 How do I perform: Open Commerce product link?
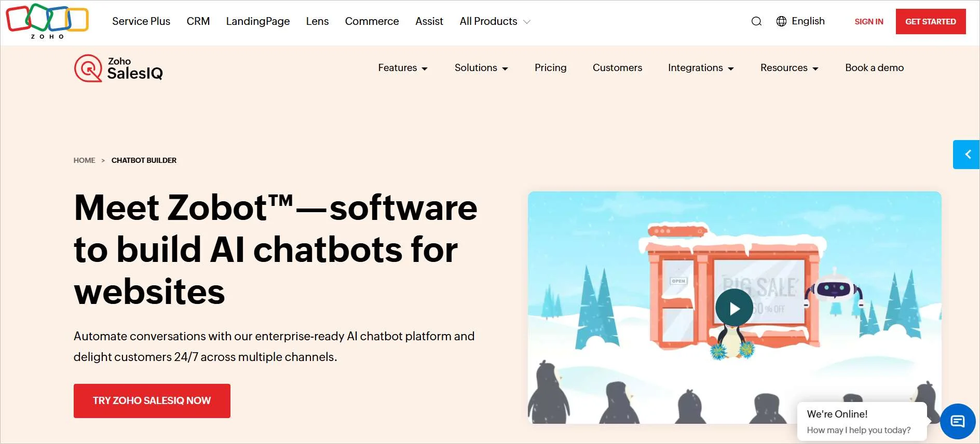pyautogui.click(x=372, y=21)
